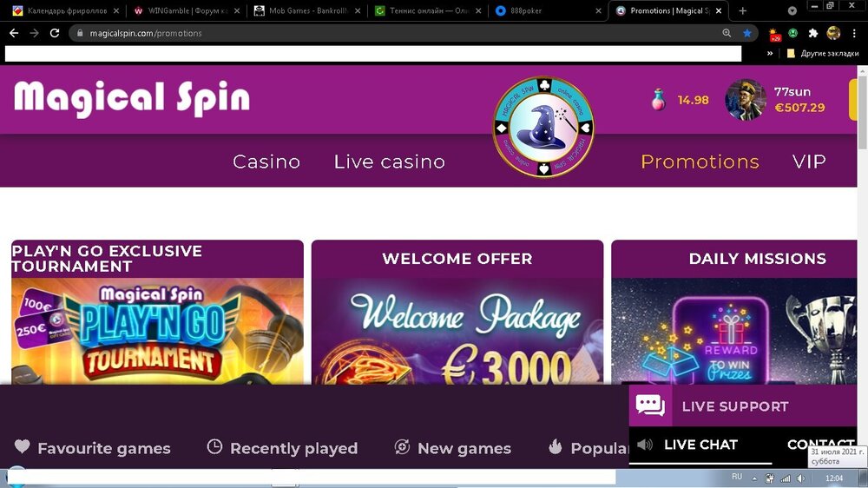Expand the hidden bookmarks chevron
Image resolution: width=868 pixels, height=488 pixels.
pyautogui.click(x=770, y=53)
